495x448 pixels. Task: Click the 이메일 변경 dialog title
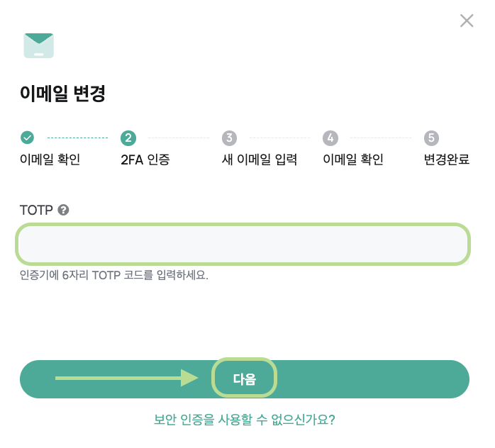[62, 94]
